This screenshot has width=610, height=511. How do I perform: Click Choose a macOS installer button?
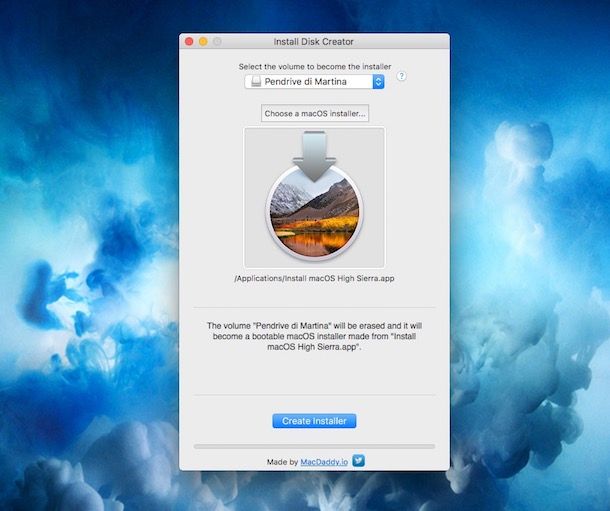(x=315, y=114)
